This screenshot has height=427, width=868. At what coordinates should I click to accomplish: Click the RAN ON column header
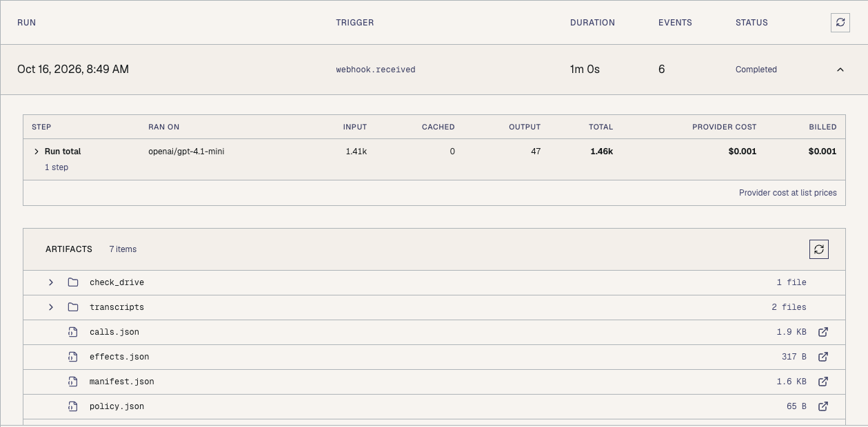click(164, 127)
